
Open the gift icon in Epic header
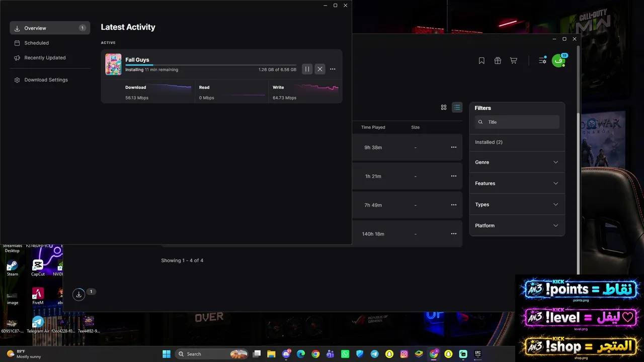498,60
